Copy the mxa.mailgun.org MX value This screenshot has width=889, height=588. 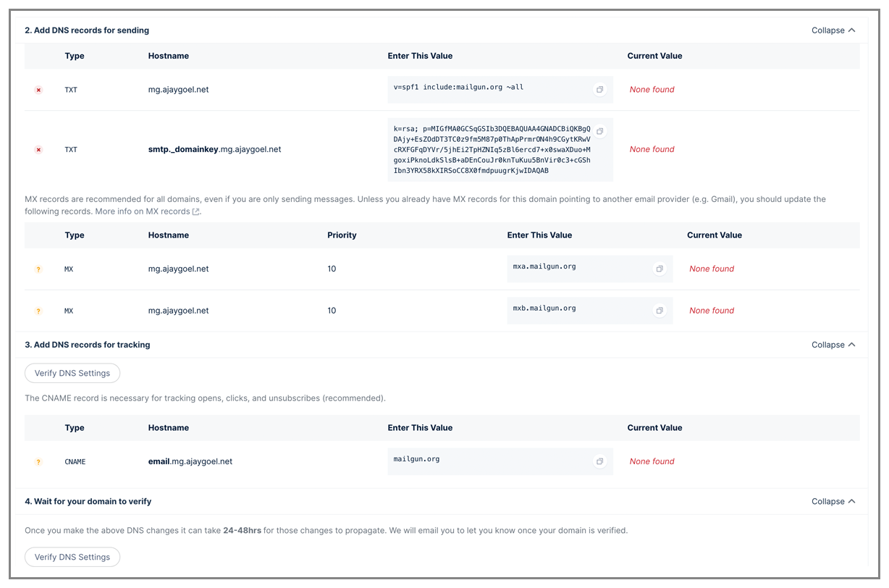coord(660,269)
